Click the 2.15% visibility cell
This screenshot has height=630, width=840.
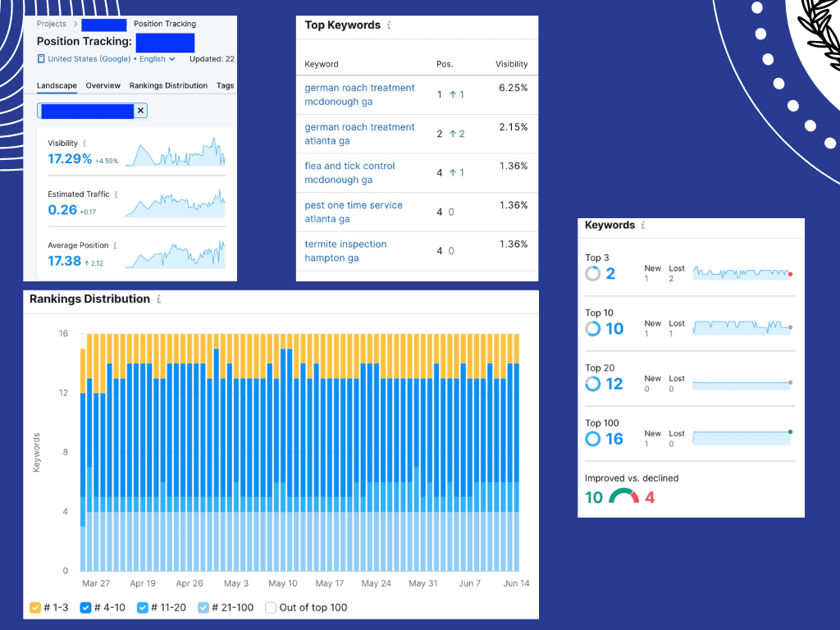[x=514, y=127]
